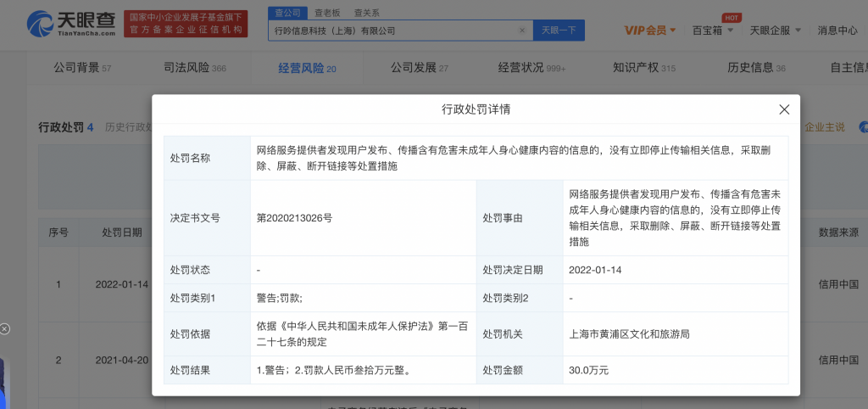Click the 2021-04-20 date in background table
The image size is (868, 409).
122,360
